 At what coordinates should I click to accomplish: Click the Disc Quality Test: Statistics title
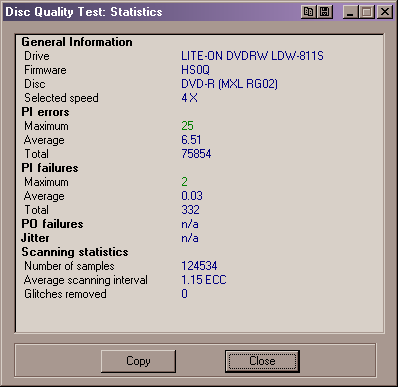coord(84,12)
